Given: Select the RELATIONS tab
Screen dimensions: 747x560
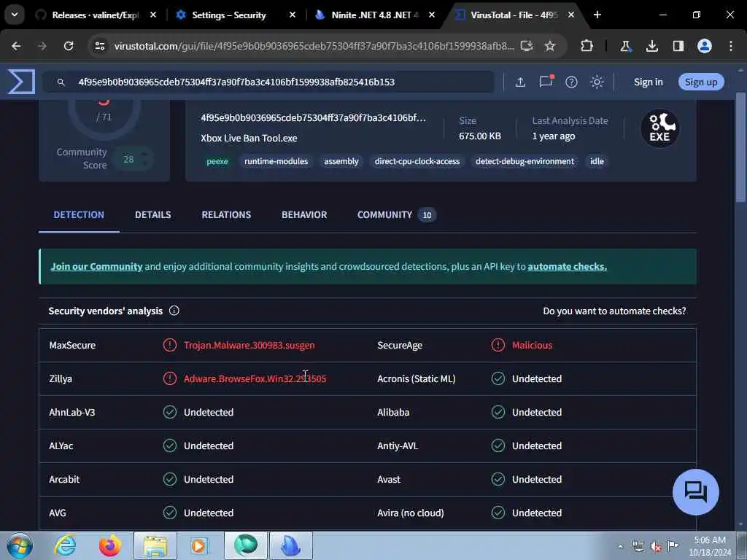Looking at the screenshot, I should point(226,215).
